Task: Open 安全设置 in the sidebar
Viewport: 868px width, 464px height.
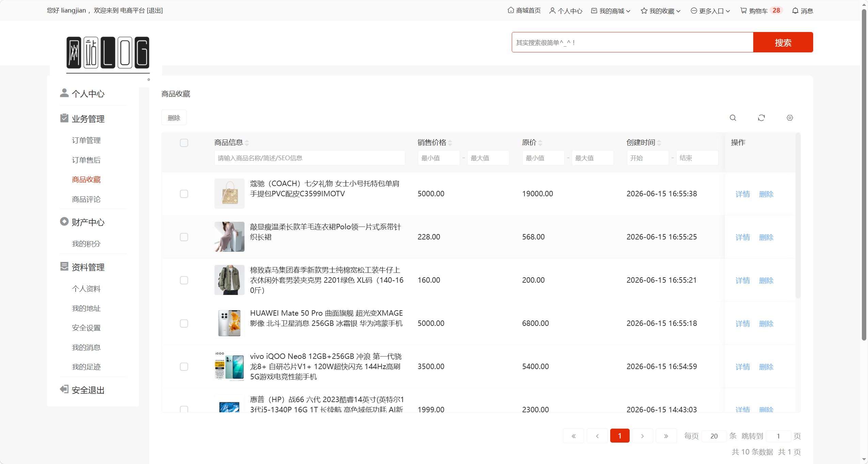Action: [86, 328]
